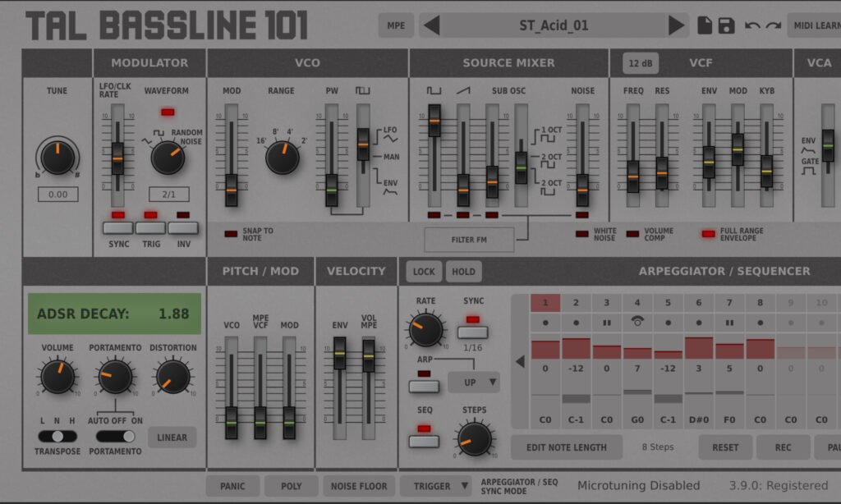This screenshot has height=504, width=841.
Task: Click the FILTER FM button
Action: [469, 240]
